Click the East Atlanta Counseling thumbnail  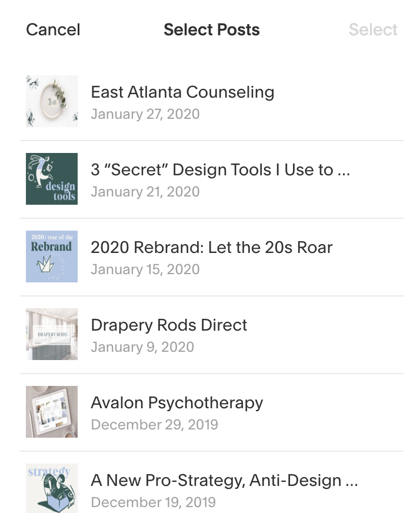pos(52,101)
